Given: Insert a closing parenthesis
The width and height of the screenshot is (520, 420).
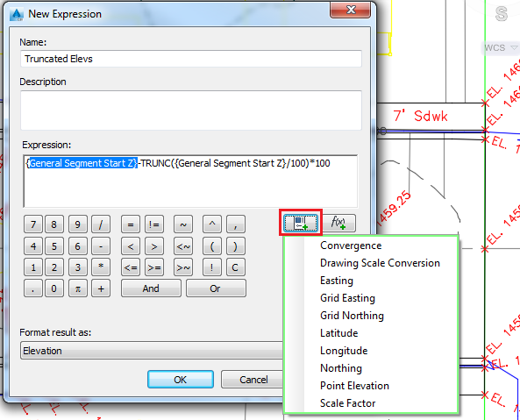Looking at the screenshot, I should (236, 246).
